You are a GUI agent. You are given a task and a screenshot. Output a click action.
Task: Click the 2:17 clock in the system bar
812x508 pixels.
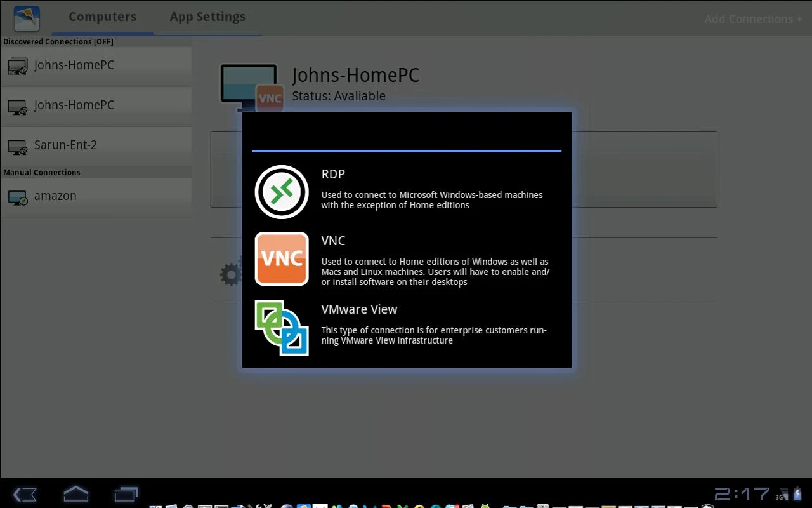(742, 493)
